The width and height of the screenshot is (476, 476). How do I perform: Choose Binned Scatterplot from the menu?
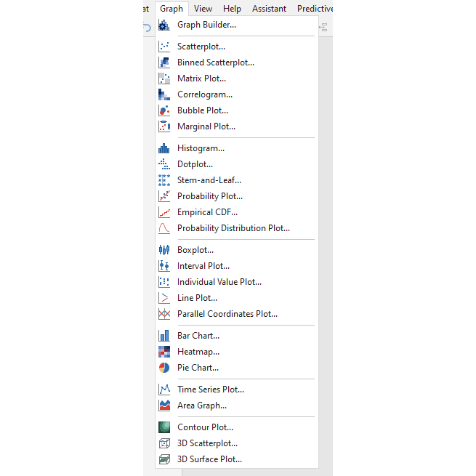click(x=216, y=62)
